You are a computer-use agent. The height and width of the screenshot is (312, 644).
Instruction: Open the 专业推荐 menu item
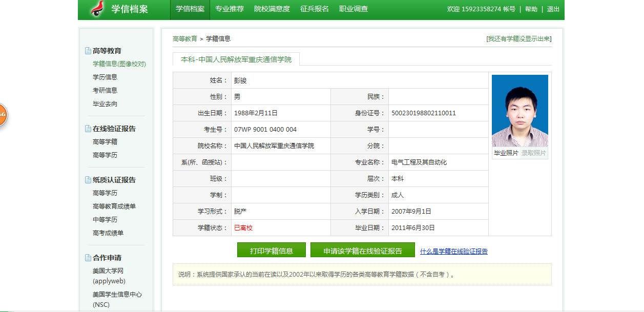point(230,9)
